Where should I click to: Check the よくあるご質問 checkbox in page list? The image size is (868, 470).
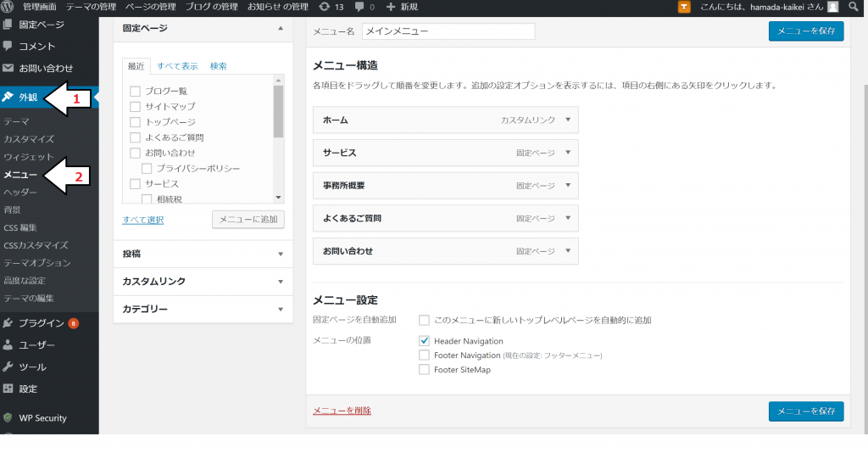(x=135, y=137)
